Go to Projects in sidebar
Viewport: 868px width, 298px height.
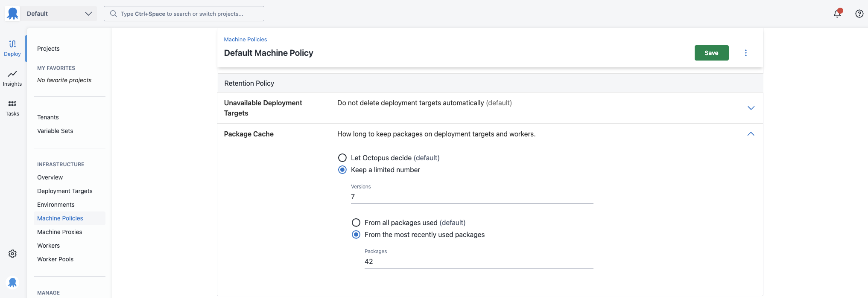tap(48, 49)
